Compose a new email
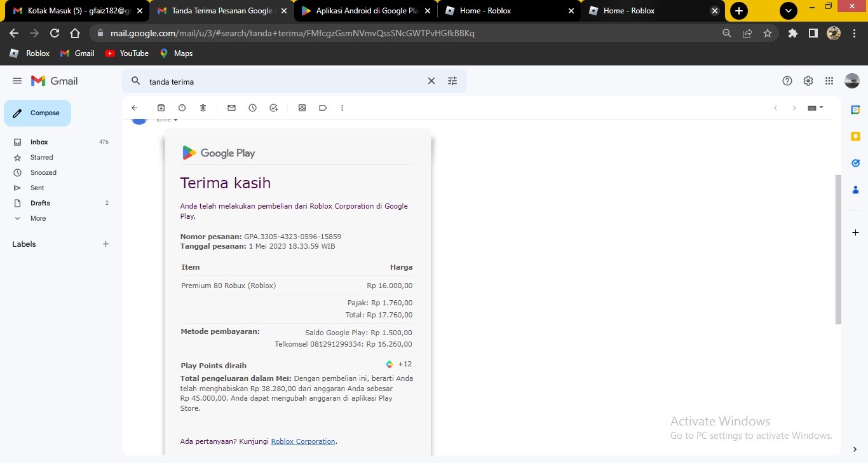 coord(37,113)
